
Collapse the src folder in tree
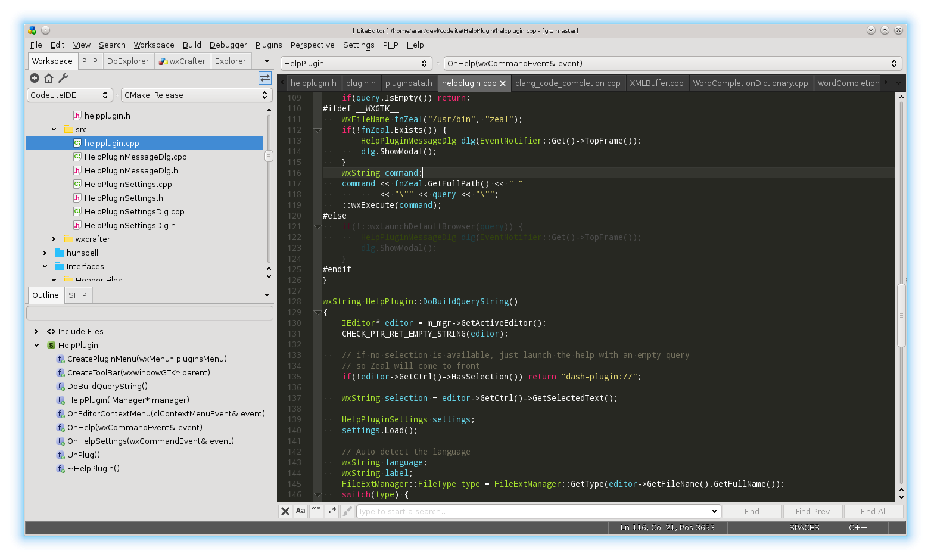[54, 129]
